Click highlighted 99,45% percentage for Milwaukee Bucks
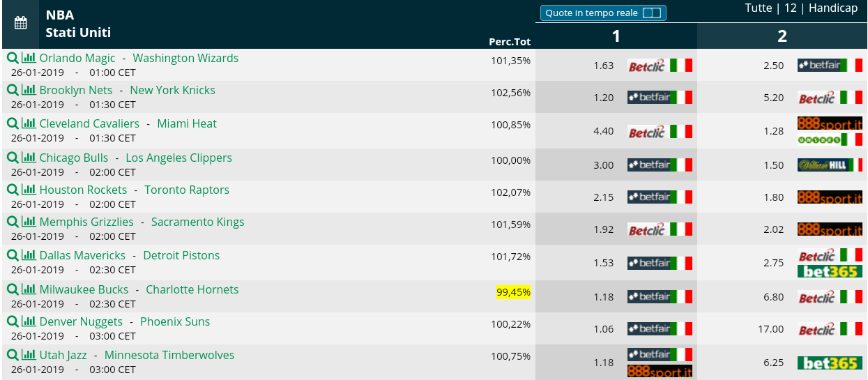Viewport: 868px width, 380px height. (513, 292)
